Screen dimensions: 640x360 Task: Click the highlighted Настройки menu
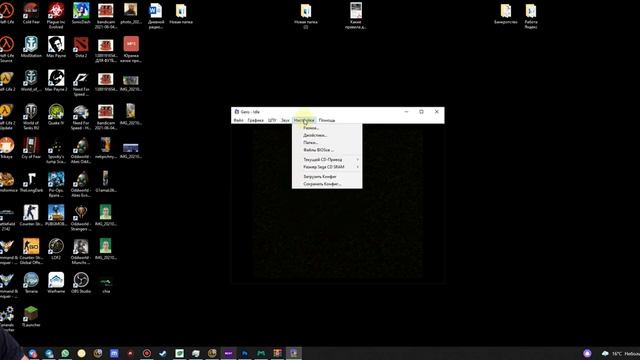coord(304,120)
